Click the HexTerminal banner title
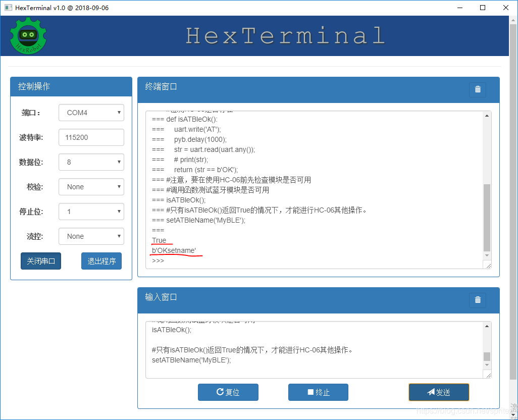 click(x=285, y=36)
